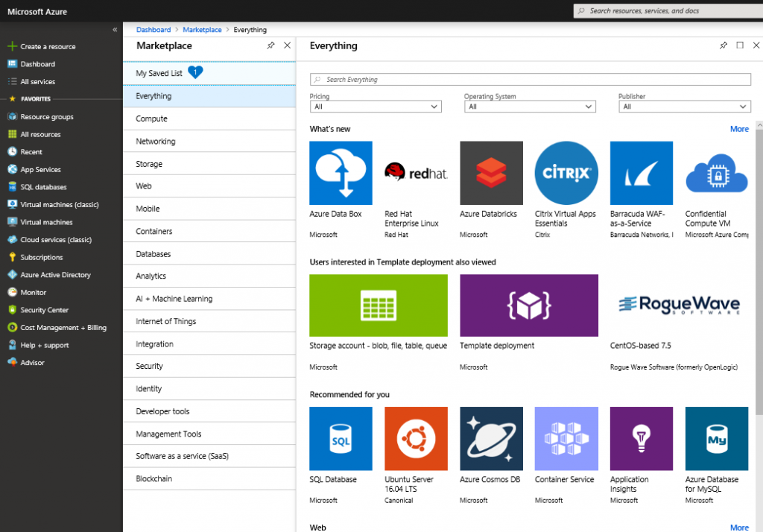Pin the Everything blade to dashboard
This screenshot has height=532, width=763.
724,45
